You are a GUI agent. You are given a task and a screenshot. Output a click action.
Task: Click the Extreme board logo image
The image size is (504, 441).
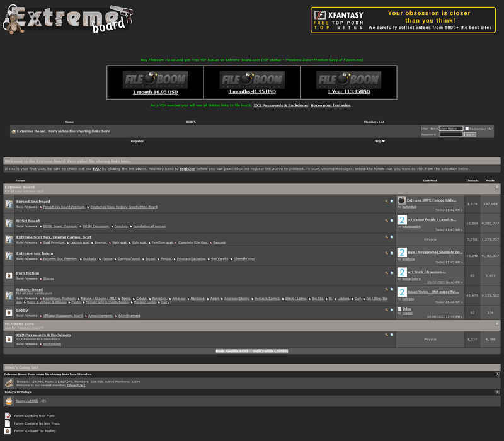click(69, 19)
